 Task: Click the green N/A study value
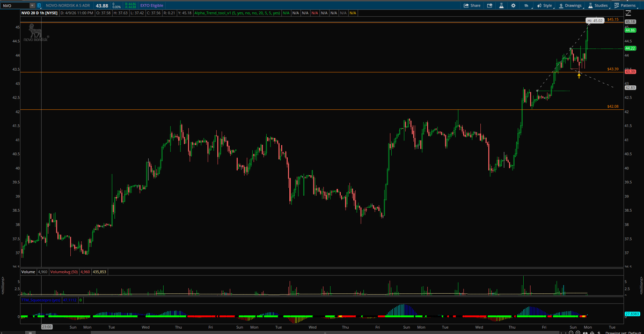click(286, 12)
